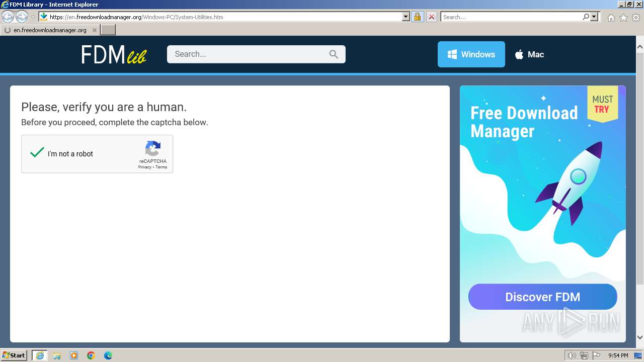Click the network tray icon
The width and height of the screenshot is (644, 362).
pos(584,355)
